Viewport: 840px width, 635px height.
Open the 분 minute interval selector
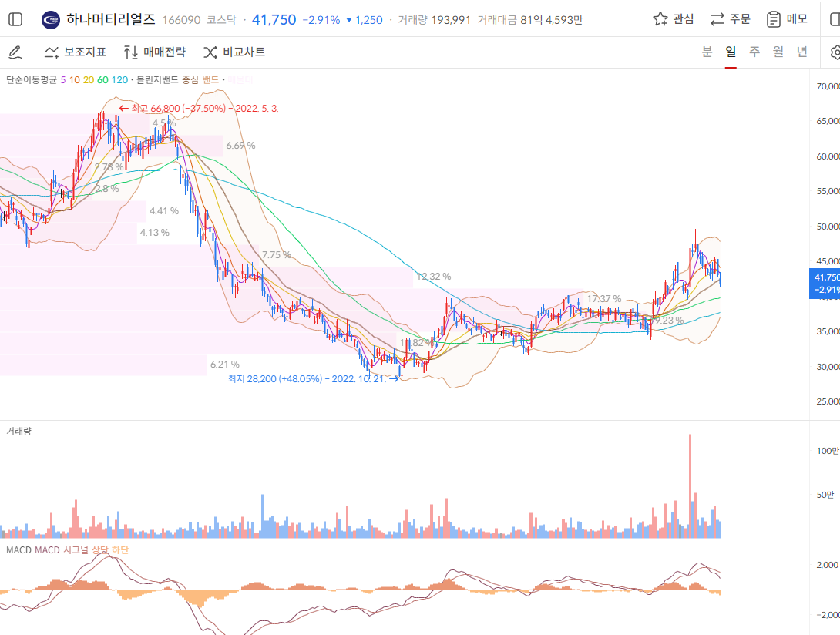707,52
